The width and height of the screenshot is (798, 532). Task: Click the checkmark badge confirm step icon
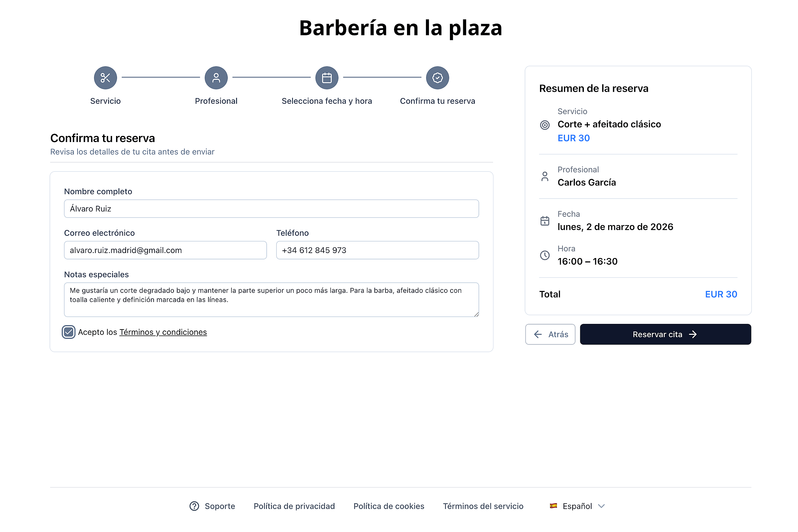[437, 78]
